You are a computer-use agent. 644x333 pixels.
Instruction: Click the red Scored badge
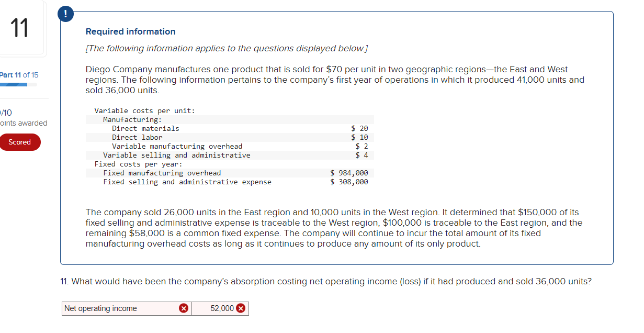20,142
